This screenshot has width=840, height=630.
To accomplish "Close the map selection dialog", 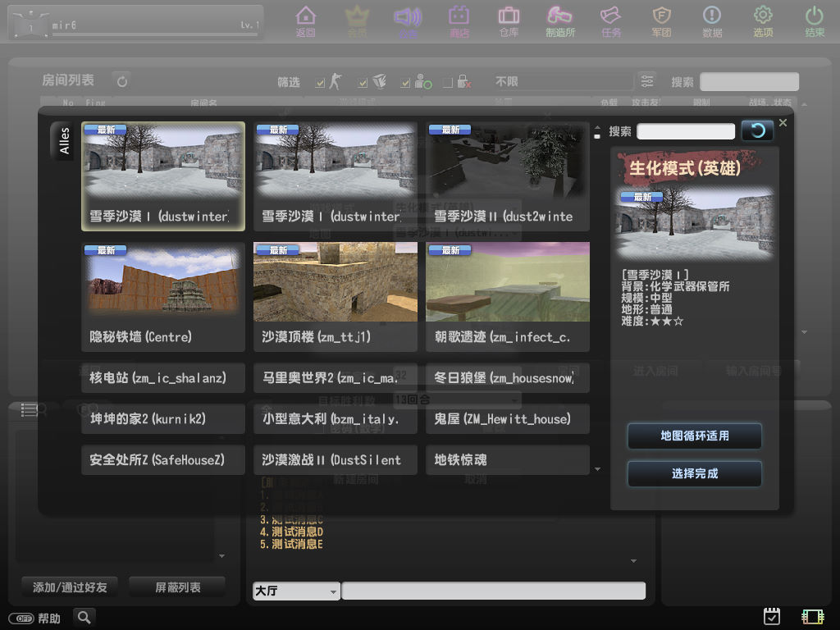I will [783, 123].
